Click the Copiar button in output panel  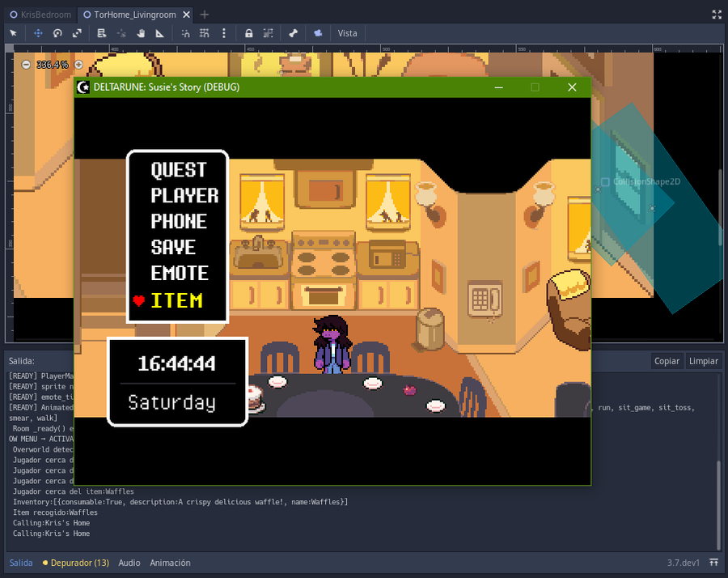[x=667, y=361]
